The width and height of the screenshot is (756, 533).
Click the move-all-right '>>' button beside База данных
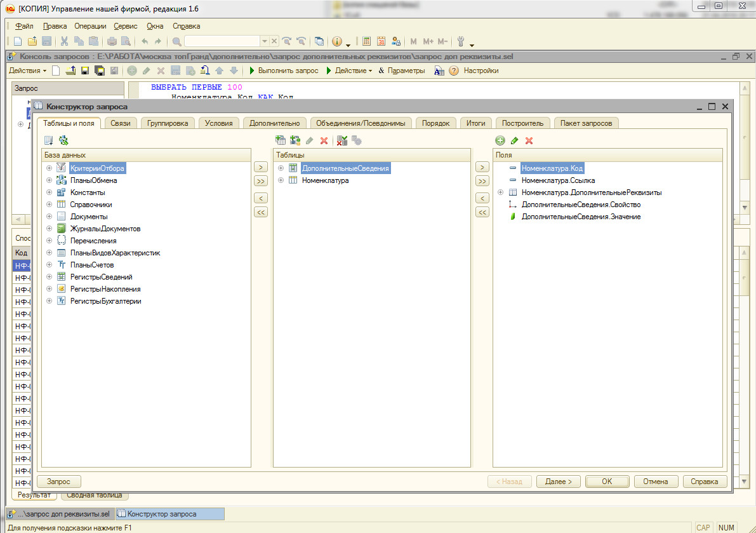point(260,181)
